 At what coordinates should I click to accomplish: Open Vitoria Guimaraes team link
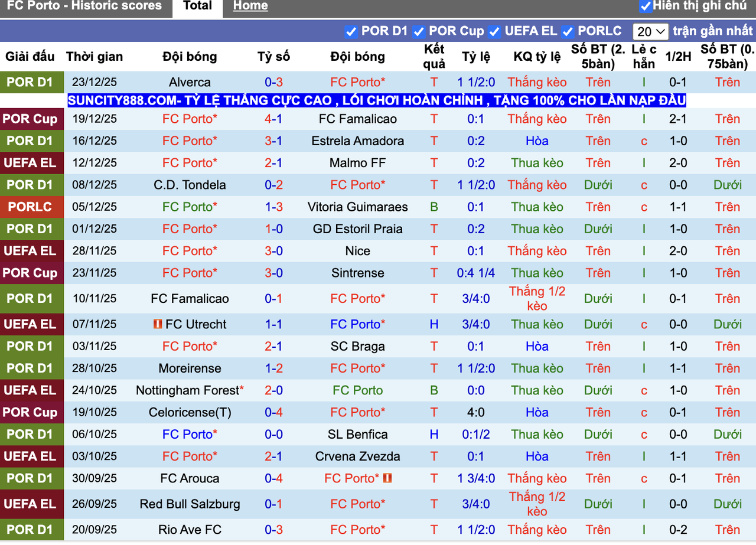[x=358, y=207]
